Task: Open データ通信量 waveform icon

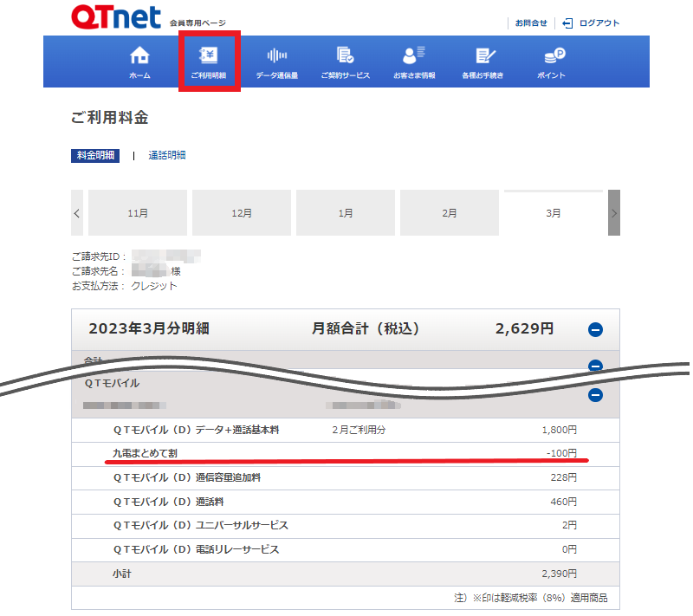Action: point(277,55)
